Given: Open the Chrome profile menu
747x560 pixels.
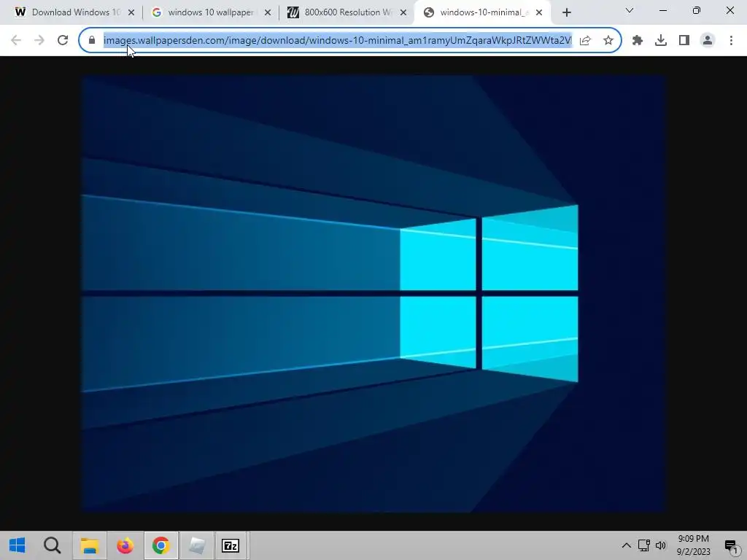Looking at the screenshot, I should tap(708, 41).
